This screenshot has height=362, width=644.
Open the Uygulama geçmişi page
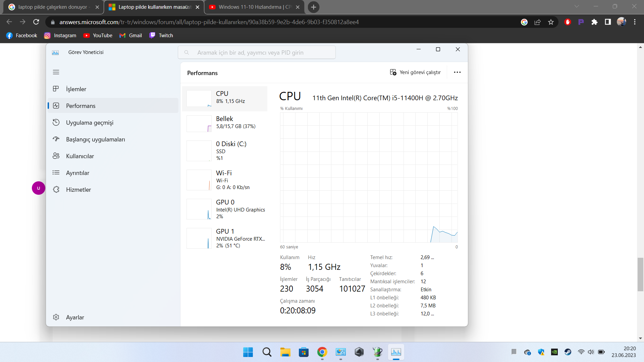coord(89,123)
